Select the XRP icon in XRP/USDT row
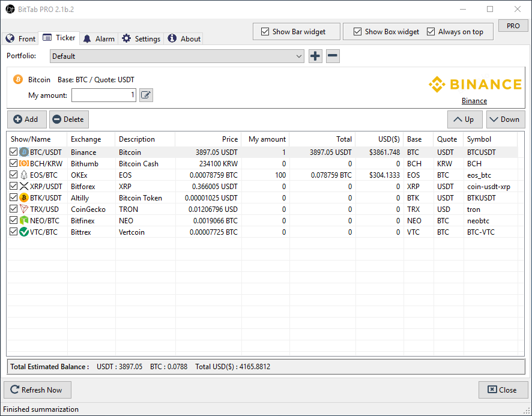This screenshot has height=416, width=532. [x=22, y=186]
